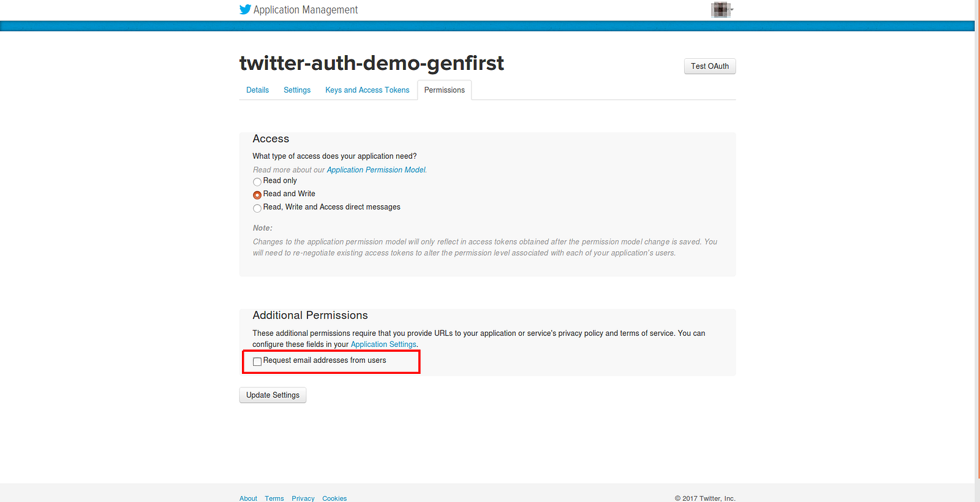Enable Request email addresses from users
This screenshot has height=502, width=980.
click(x=257, y=362)
